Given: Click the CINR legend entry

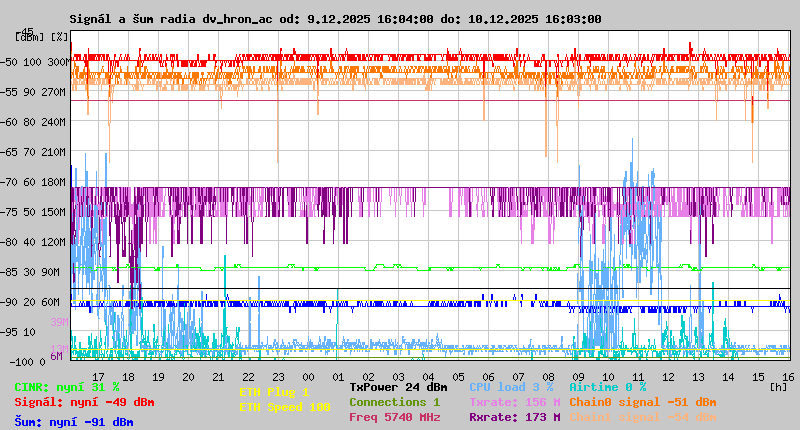Looking at the screenshot, I should [67, 386].
